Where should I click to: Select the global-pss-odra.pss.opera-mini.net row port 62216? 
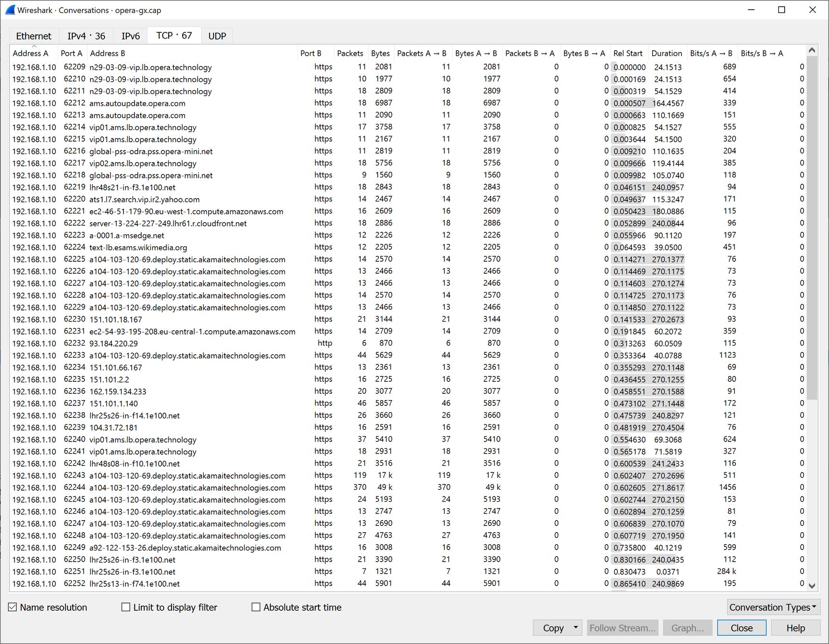tap(408, 151)
